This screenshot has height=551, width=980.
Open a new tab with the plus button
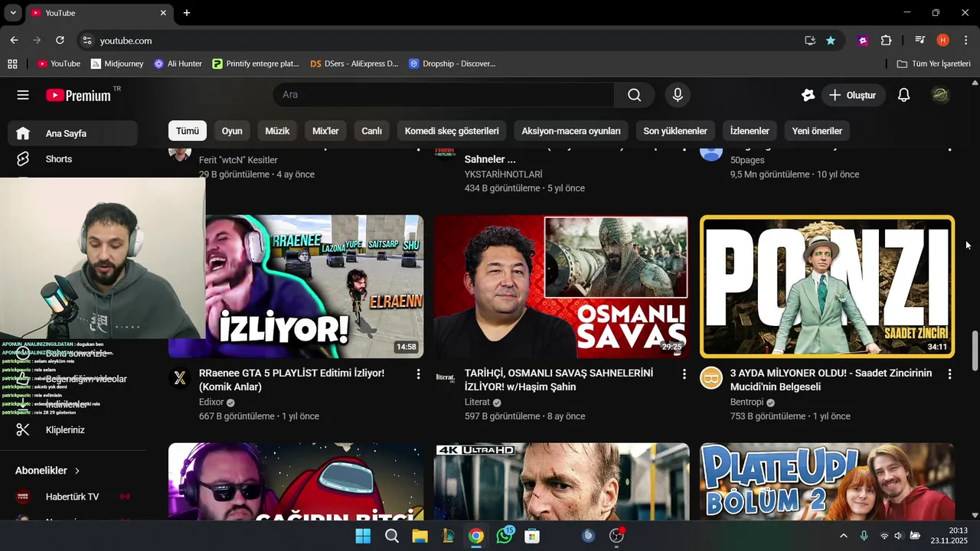[x=187, y=13]
